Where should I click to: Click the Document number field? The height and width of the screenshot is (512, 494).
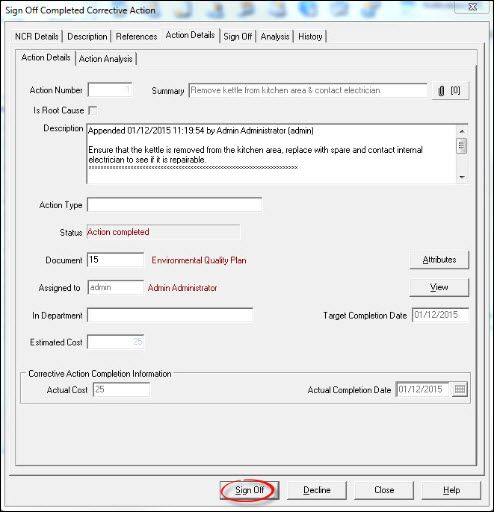[115, 260]
